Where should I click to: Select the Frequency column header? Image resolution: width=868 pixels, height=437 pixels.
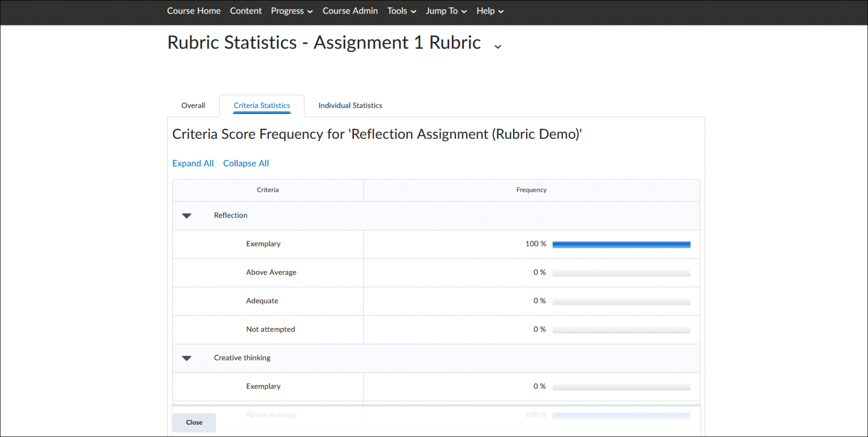(531, 190)
